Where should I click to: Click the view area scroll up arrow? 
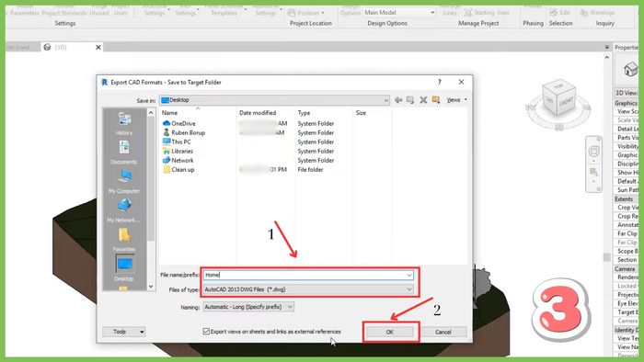[x=607, y=57]
